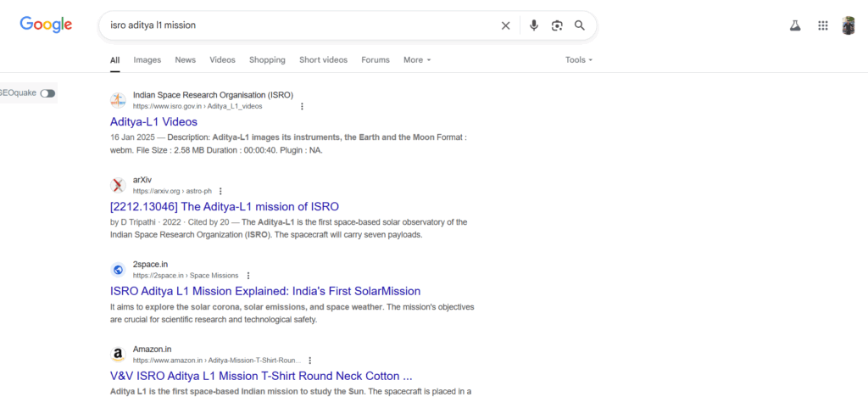Expand the More search filters dropdown
The image size is (868, 397).
417,59
